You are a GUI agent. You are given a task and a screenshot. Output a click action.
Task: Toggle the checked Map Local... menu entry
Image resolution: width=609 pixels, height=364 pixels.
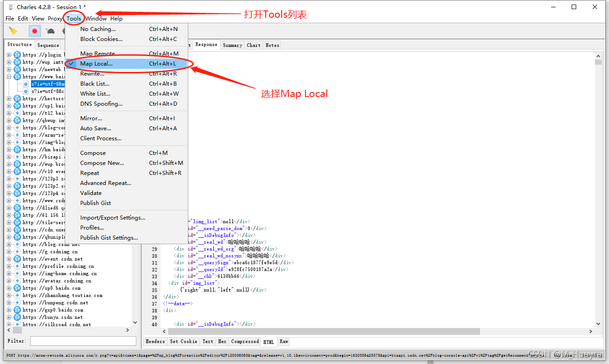click(126, 64)
